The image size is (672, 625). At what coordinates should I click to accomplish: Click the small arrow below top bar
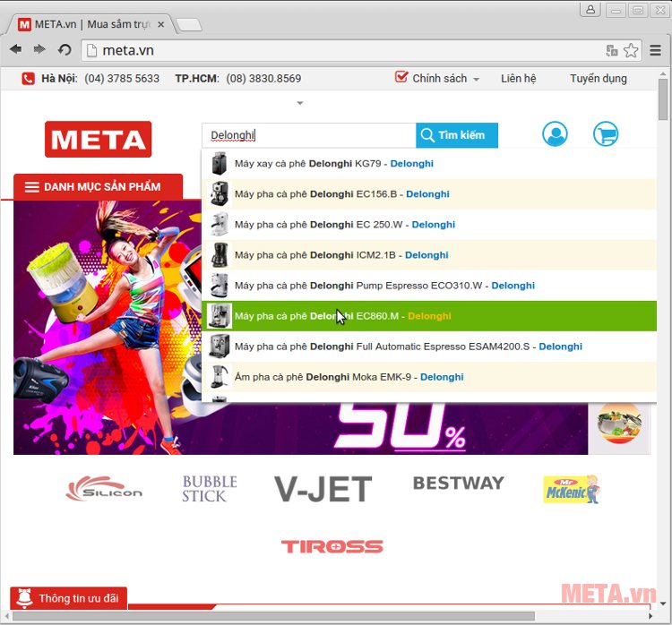pos(300,103)
